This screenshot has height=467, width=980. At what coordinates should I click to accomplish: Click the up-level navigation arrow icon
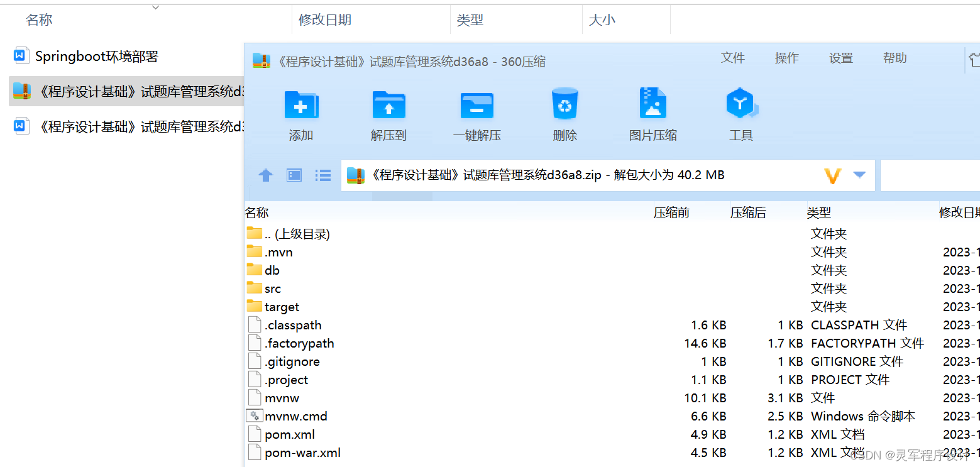[265, 175]
